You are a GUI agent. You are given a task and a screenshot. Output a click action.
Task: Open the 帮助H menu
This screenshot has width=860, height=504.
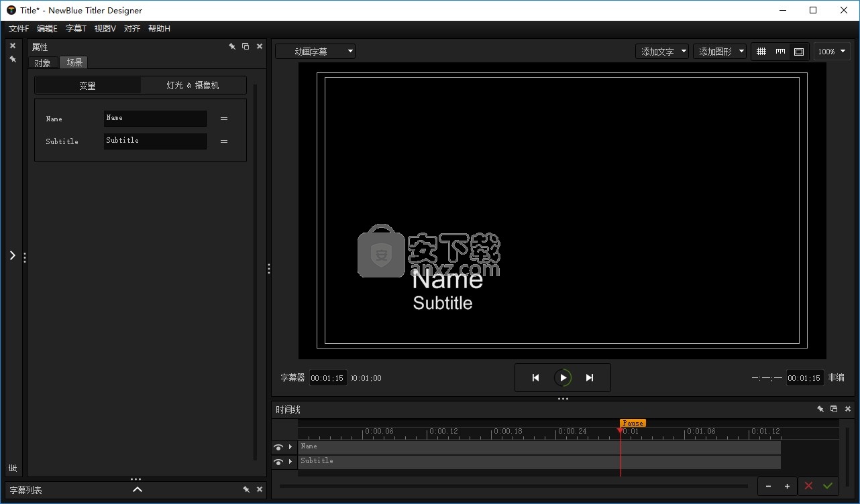(160, 29)
